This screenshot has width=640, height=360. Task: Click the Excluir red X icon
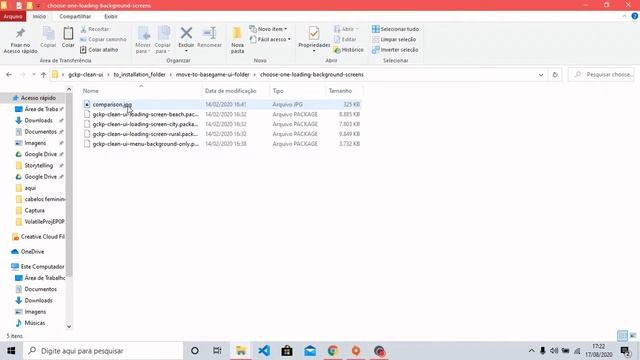(186, 34)
